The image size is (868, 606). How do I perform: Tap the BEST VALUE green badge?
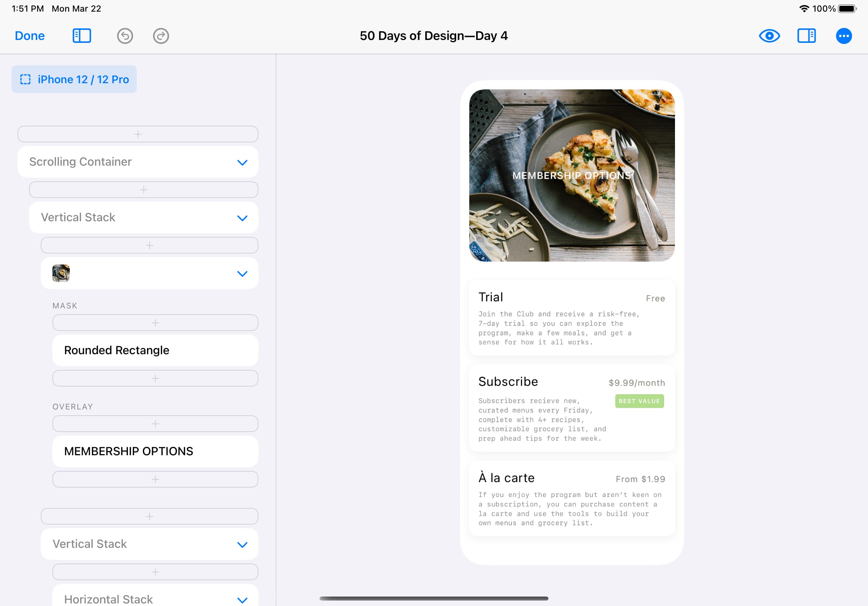pos(639,401)
